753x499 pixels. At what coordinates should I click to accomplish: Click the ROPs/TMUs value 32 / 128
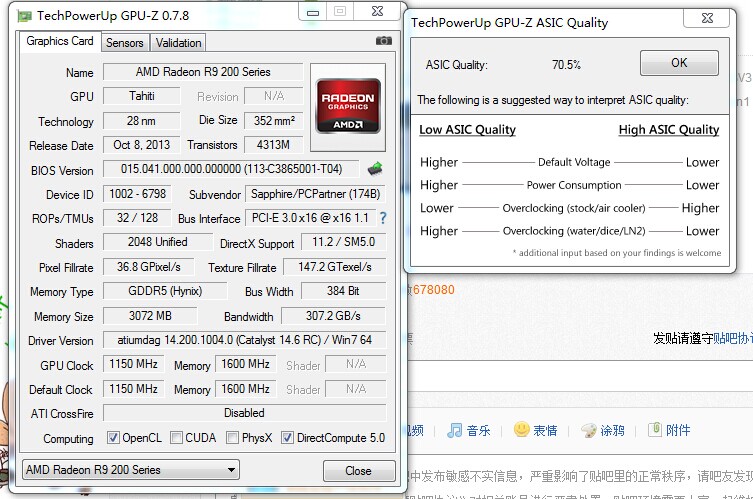point(137,218)
